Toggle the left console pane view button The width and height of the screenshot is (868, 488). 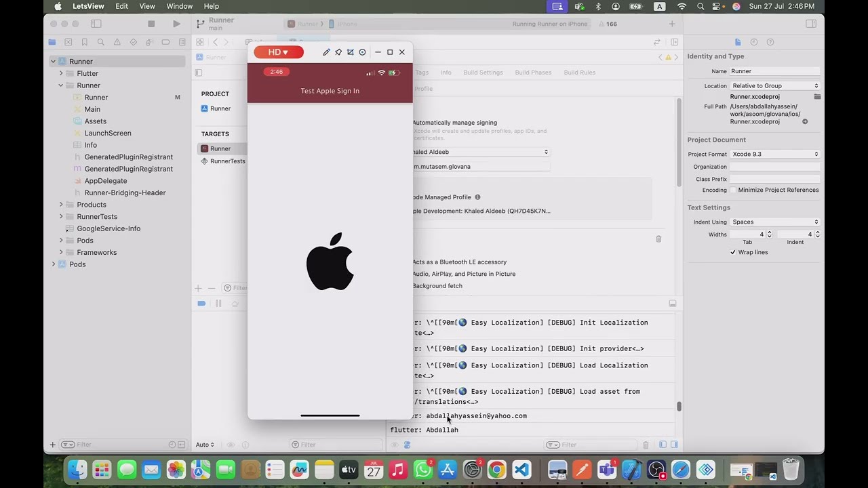tap(663, 445)
